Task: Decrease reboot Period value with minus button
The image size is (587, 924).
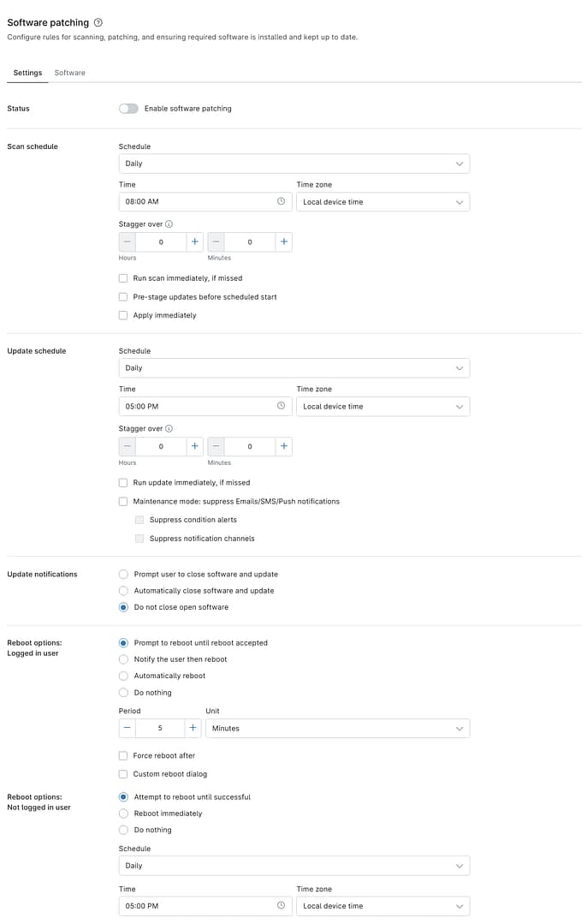Action: (127, 728)
